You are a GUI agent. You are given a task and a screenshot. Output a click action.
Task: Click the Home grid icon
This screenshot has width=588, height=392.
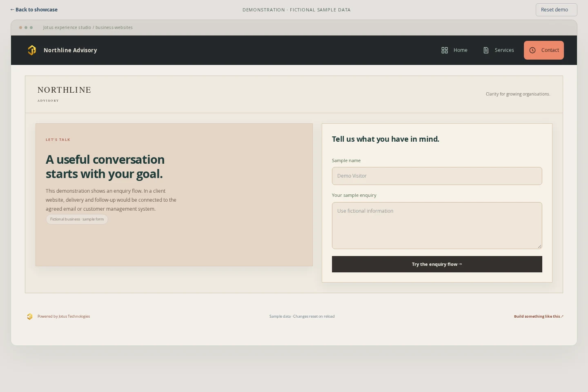[x=445, y=50]
